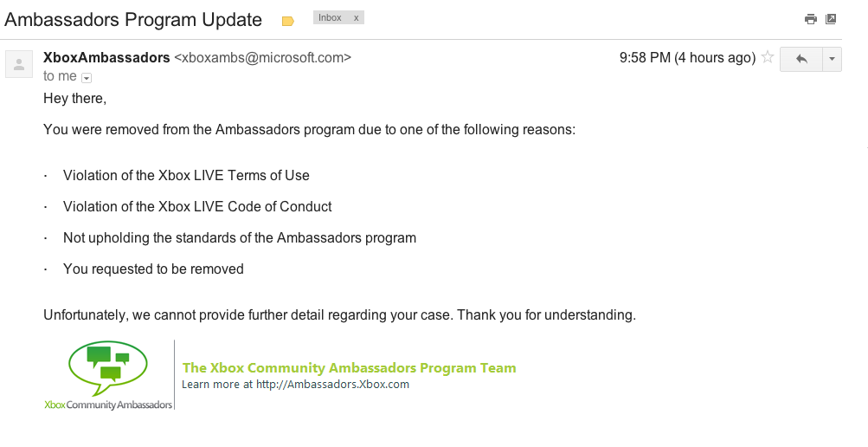Open email in new window icon
Image resolution: width=868 pixels, height=447 pixels.
[x=831, y=19]
